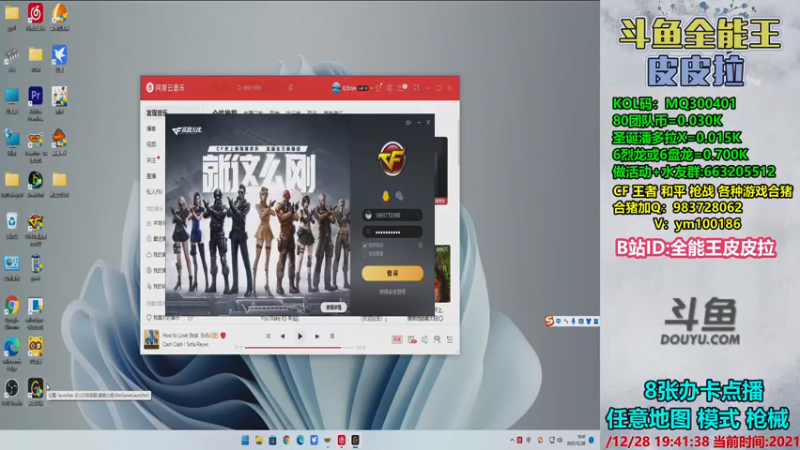Click 查看详情 button on CF banner
This screenshot has width=800, height=450.
coord(334,307)
